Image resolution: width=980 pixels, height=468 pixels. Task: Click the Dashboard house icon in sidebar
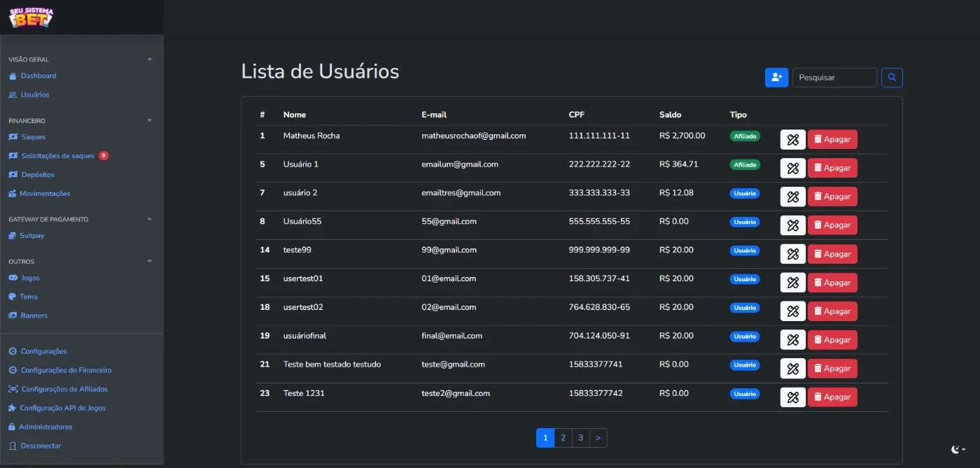click(x=13, y=76)
